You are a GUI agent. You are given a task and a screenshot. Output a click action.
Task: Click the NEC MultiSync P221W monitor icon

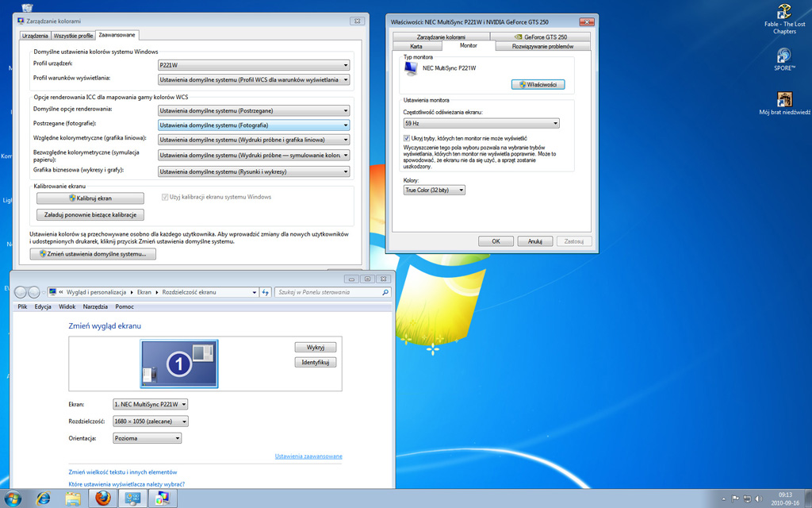click(x=412, y=68)
